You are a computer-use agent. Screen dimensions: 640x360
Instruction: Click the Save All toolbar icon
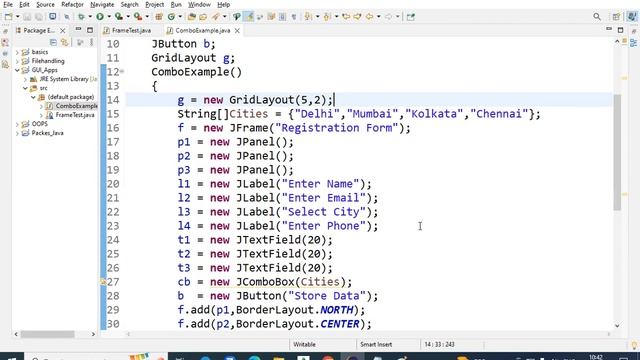point(39,17)
